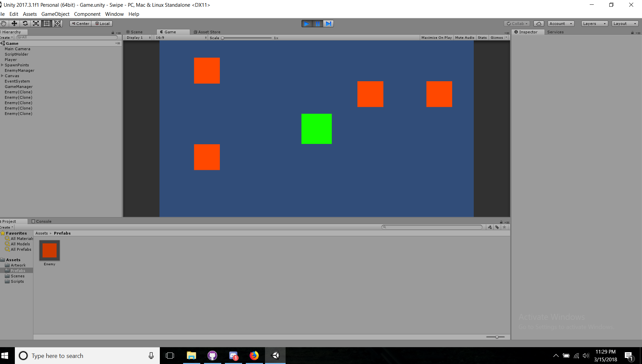Stop play mode with Play button
Image resolution: width=642 pixels, height=364 pixels.
(x=307, y=24)
